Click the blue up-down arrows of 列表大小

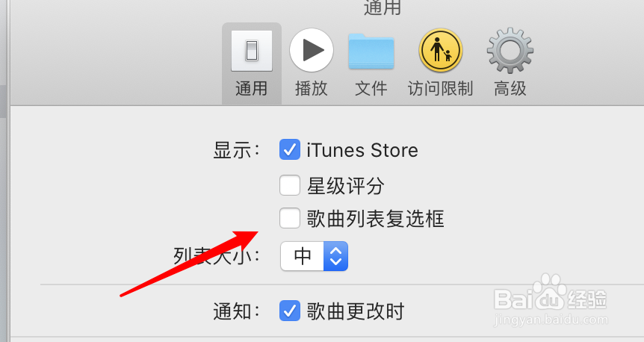[336, 256]
